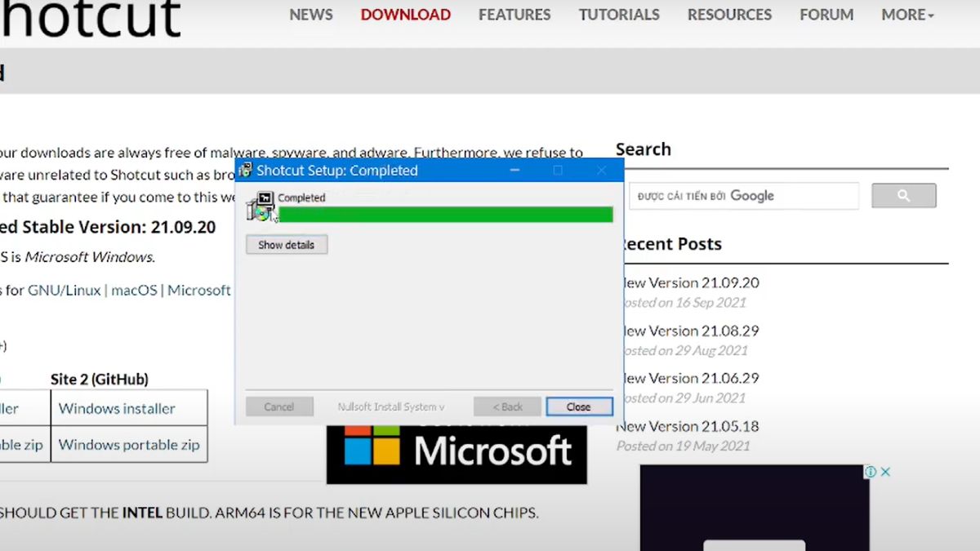Click the Completed status label
The width and height of the screenshot is (980, 551).
coord(301,198)
